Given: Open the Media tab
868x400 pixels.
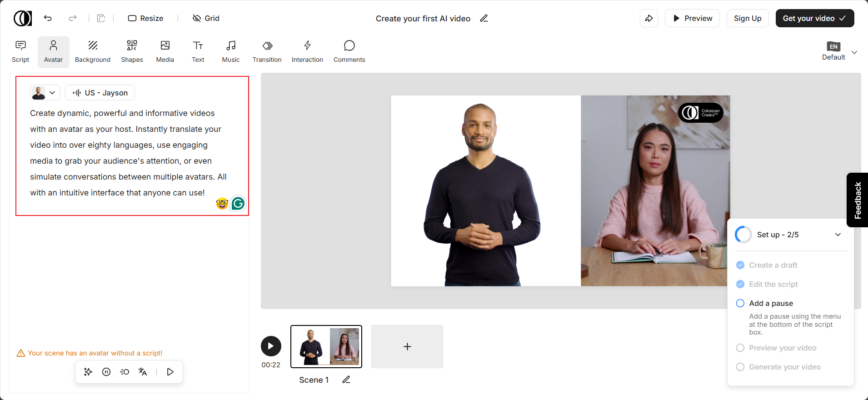Looking at the screenshot, I should tap(165, 52).
